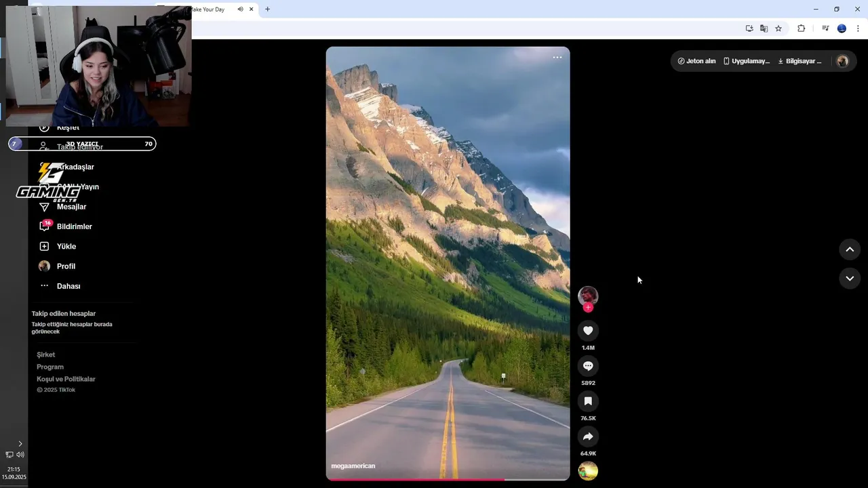This screenshot has height=488, width=868.
Task: Mute the tab with speaker icon
Action: point(240,9)
